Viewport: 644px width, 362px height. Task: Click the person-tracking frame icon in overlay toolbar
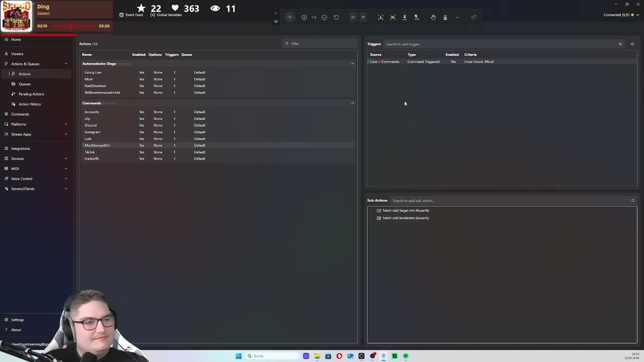380,17
